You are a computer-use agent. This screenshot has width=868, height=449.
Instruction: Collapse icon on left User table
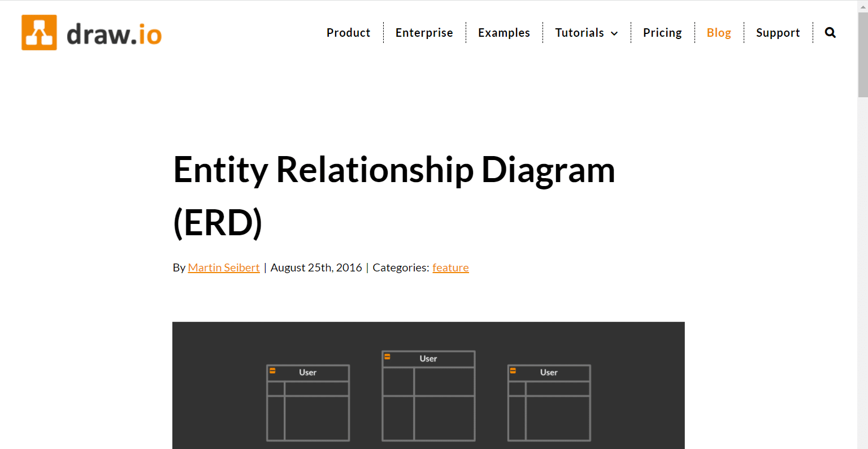coord(272,370)
